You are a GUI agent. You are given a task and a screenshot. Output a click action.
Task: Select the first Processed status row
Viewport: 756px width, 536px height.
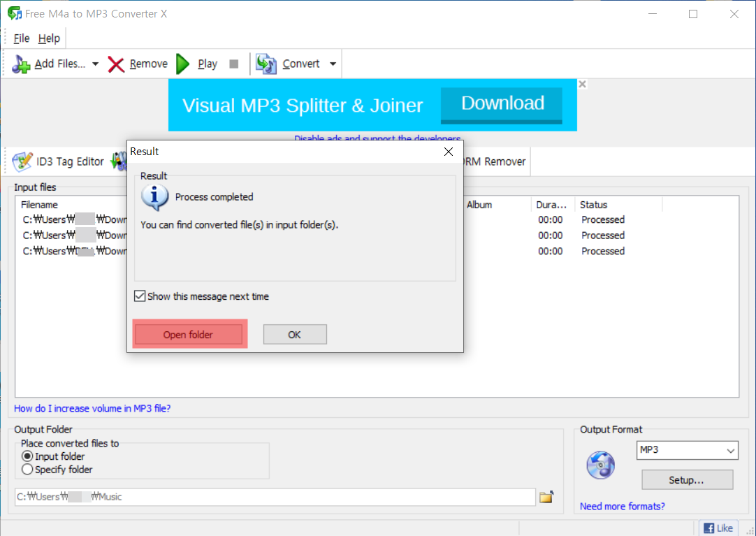(x=603, y=220)
